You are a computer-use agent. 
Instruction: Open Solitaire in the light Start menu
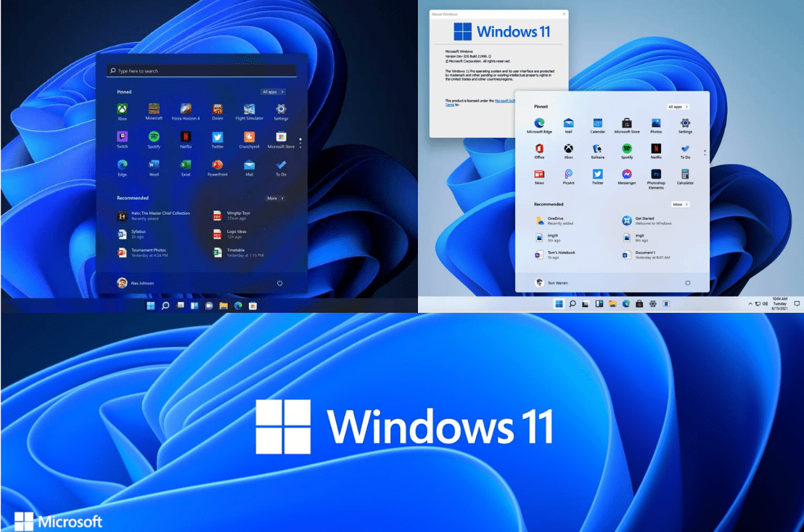point(597,152)
